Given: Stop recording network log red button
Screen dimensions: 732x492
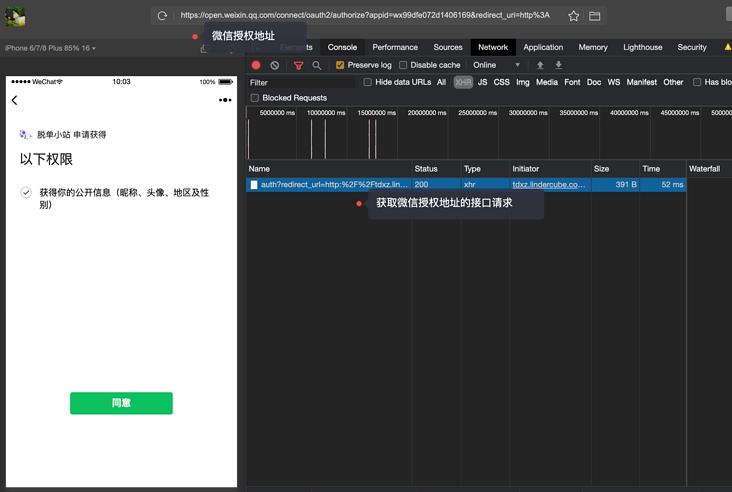Looking at the screenshot, I should point(256,65).
